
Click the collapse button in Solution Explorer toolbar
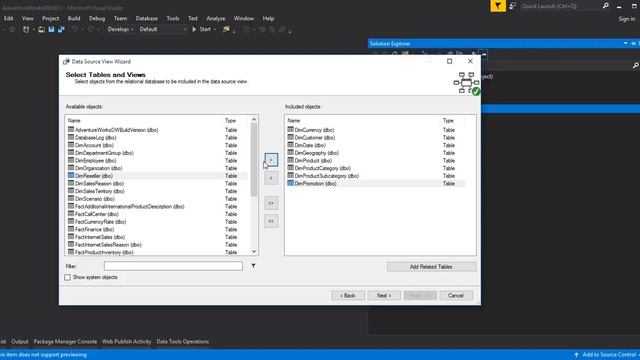coord(484,54)
